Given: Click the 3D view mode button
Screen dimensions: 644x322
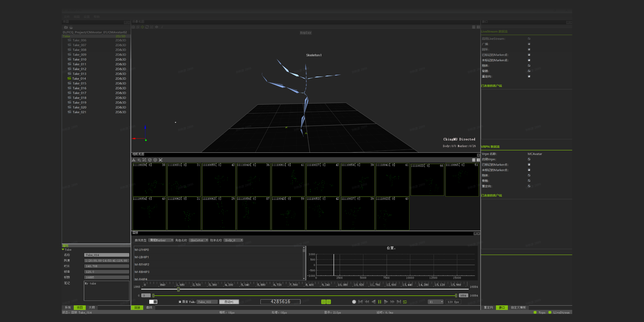Looking at the screenshot, I should point(329,302).
